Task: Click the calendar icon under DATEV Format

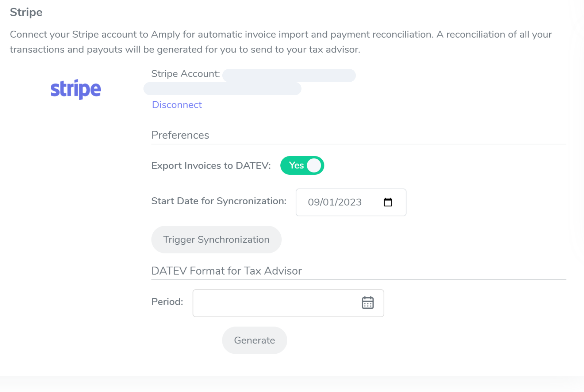Action: (x=368, y=302)
